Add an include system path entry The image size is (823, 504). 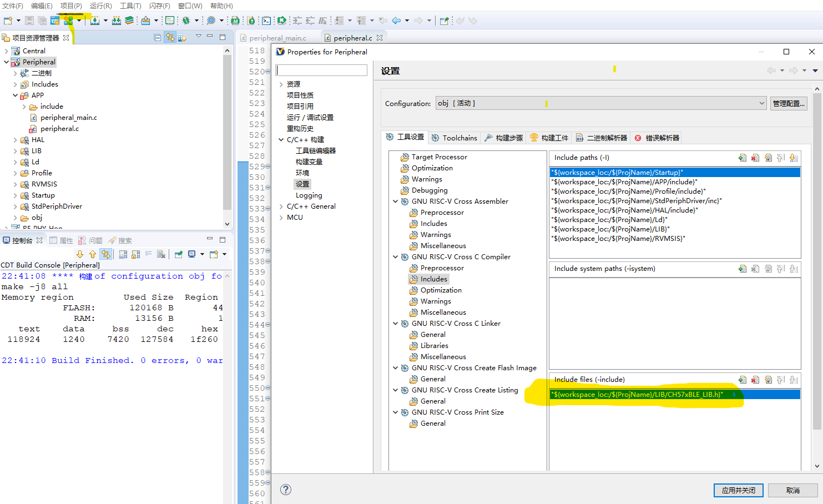tap(743, 269)
